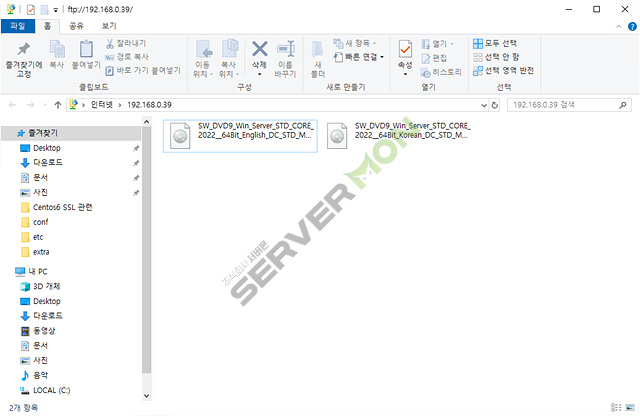Screen dimensions: 640x416
Task: Create 새 폴더 (New folder)
Action: pos(318,59)
